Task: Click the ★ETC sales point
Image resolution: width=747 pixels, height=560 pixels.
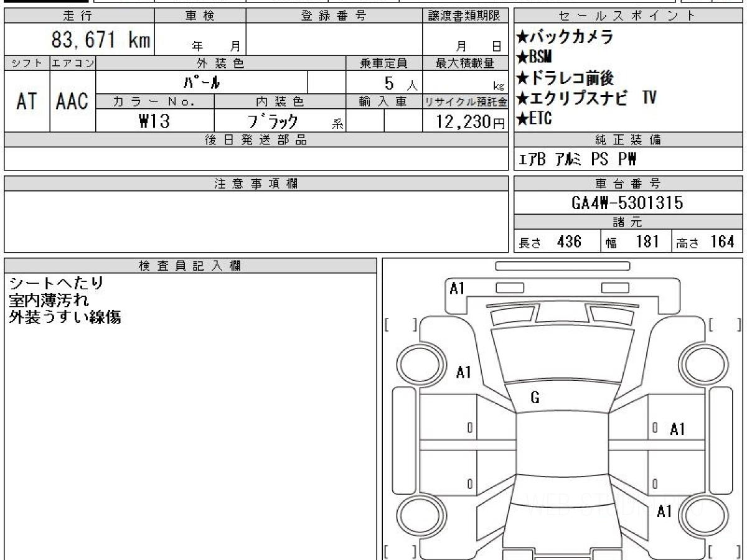Action: 534,118
